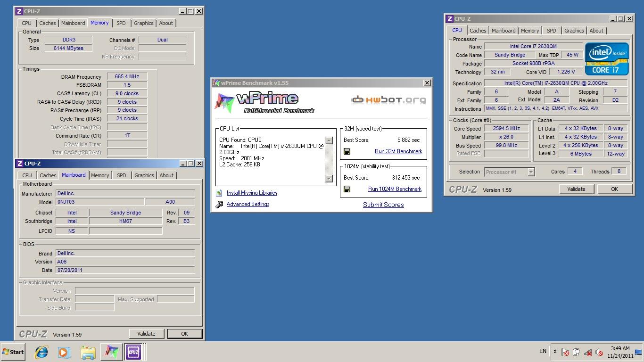Close the wPrime Benchmark window
This screenshot has width=644, height=362.
[427, 82]
